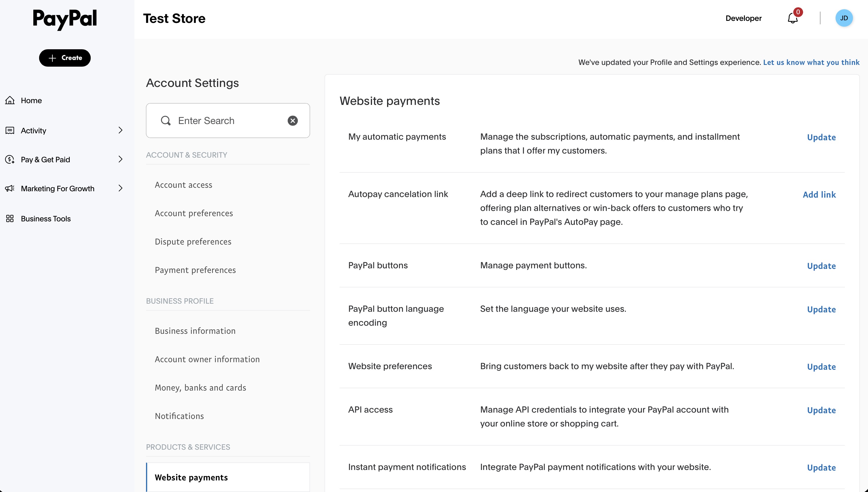Expand the Pay & Get Paid chevron
This screenshot has width=868, height=492.
point(121,159)
